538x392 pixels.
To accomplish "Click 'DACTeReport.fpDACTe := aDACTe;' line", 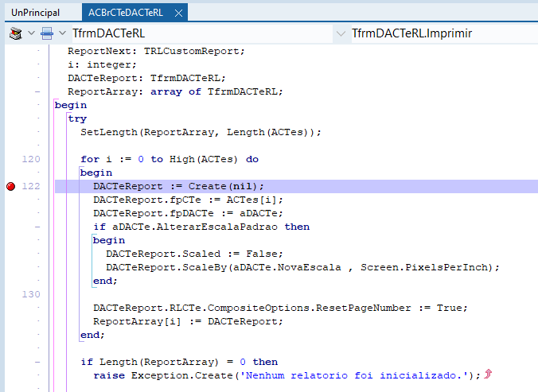I will click(188, 213).
